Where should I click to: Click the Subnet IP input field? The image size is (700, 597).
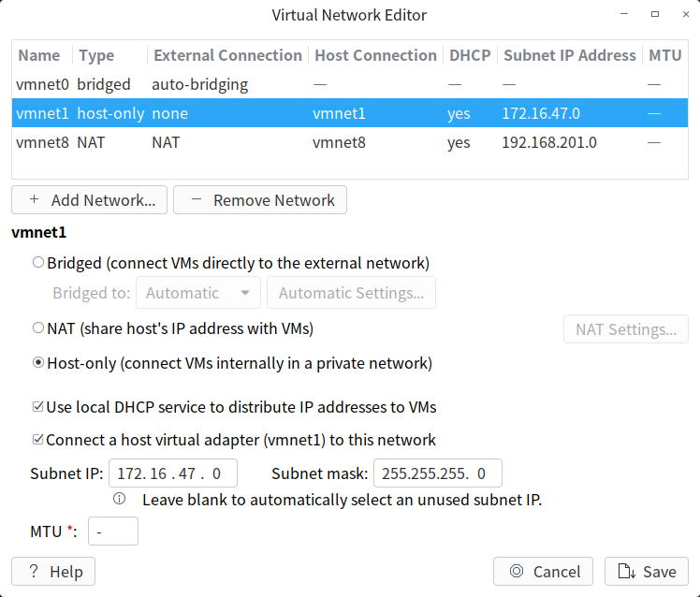[x=173, y=473]
